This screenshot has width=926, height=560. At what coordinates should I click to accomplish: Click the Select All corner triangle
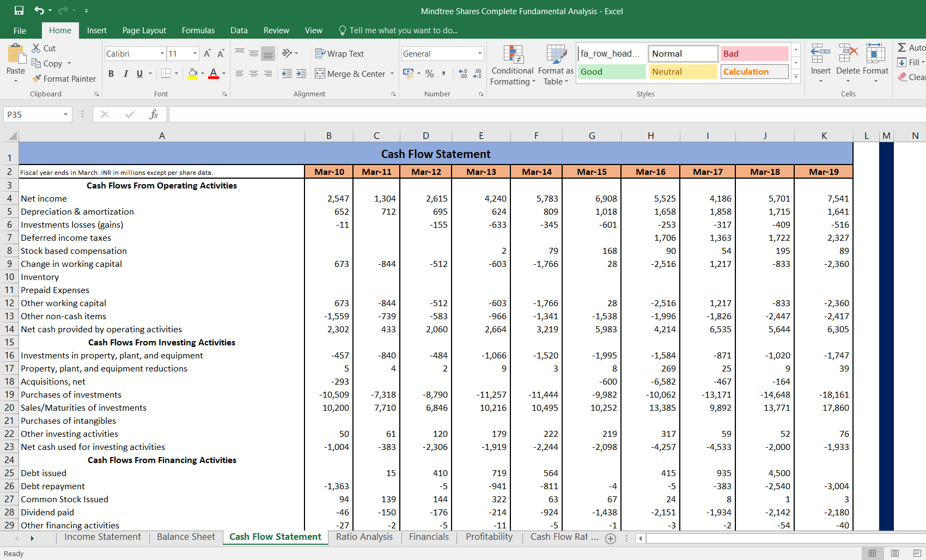[x=11, y=136]
